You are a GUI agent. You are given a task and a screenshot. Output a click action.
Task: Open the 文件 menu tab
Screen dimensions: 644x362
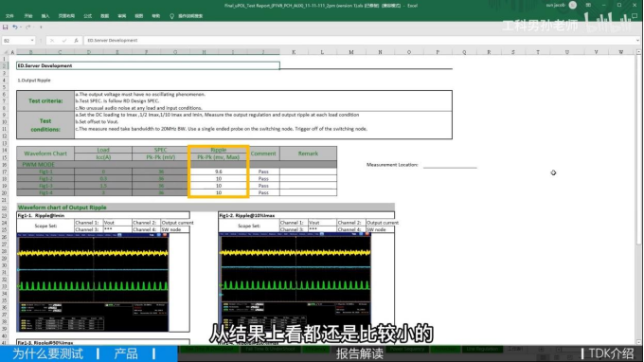9,16
